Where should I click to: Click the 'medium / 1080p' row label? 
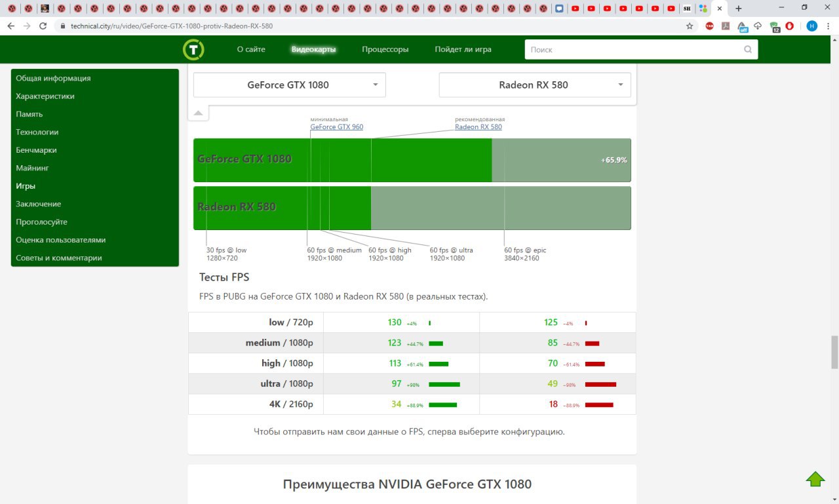(x=279, y=343)
